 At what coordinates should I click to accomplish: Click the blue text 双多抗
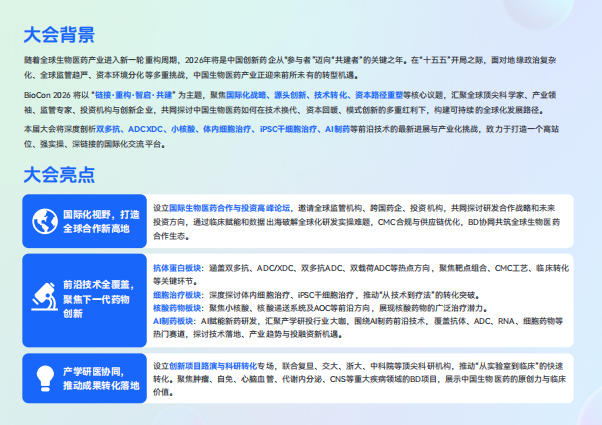[108, 129]
